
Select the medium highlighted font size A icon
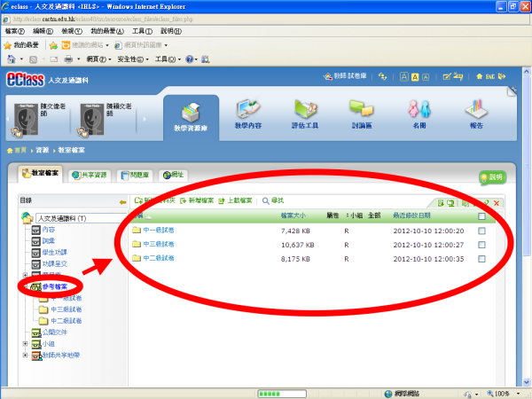[415, 77]
